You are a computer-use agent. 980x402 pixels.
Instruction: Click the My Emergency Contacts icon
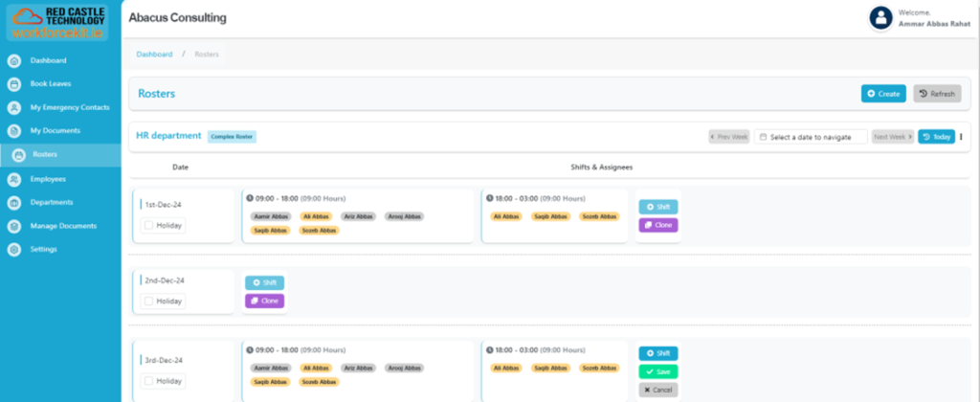click(x=14, y=108)
